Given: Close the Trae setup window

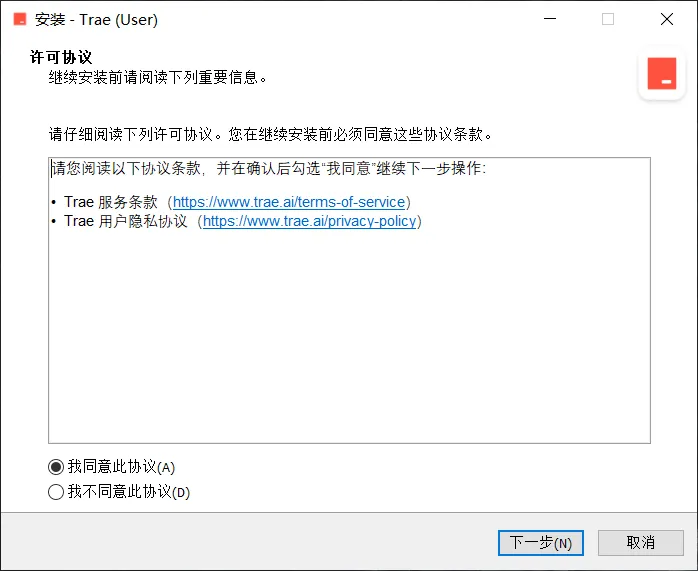Looking at the screenshot, I should [x=667, y=19].
